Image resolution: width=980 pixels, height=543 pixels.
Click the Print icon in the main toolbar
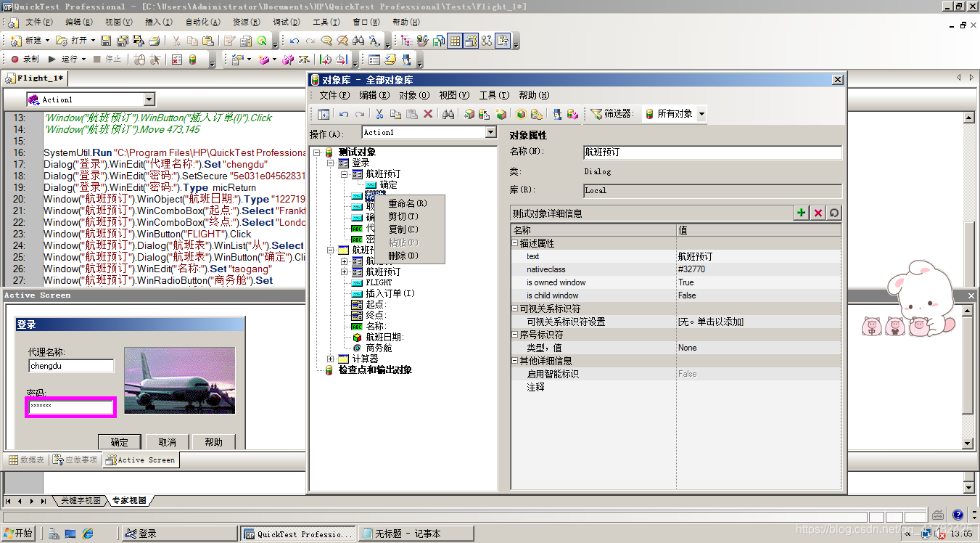(x=153, y=41)
